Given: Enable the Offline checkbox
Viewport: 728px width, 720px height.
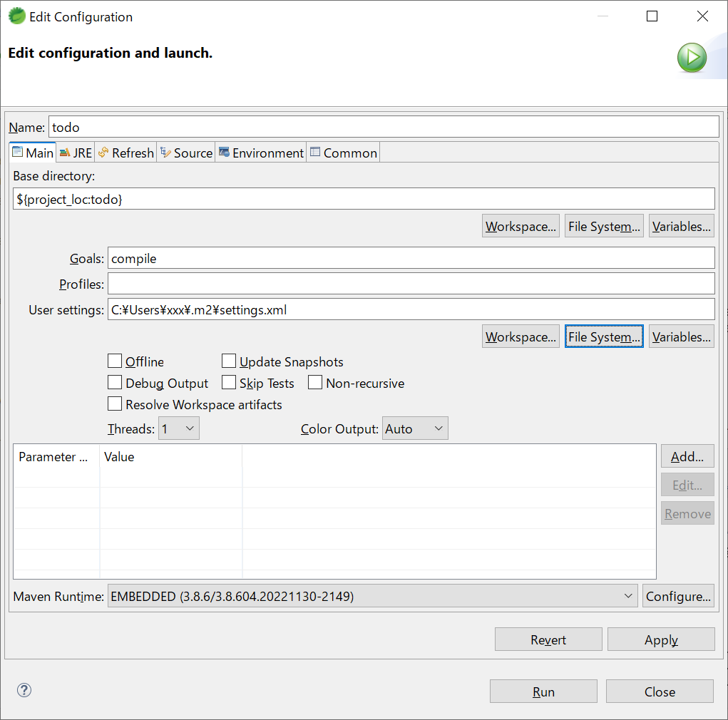Looking at the screenshot, I should tap(115, 361).
